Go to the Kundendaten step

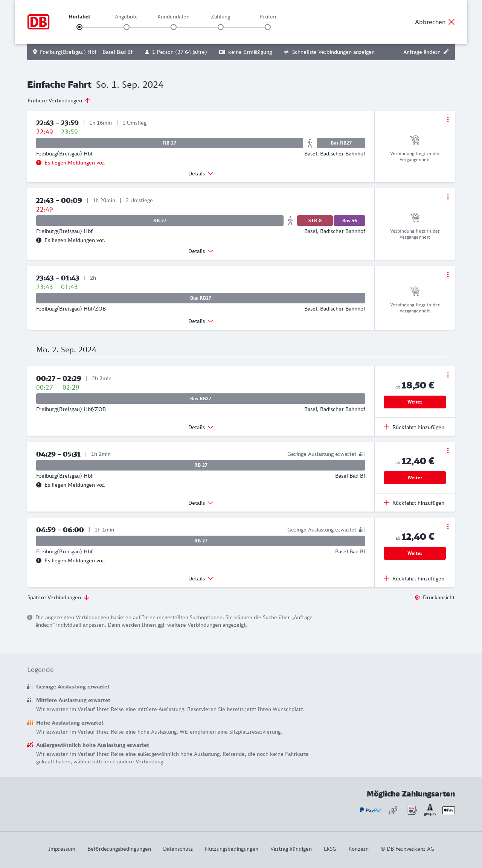click(x=174, y=27)
